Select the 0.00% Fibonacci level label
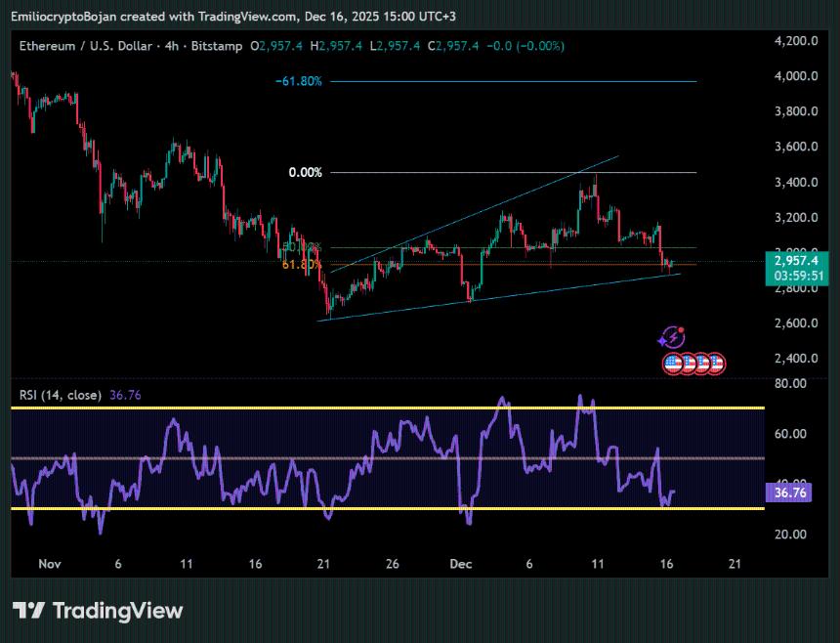This screenshot has height=643, width=840. [x=305, y=173]
